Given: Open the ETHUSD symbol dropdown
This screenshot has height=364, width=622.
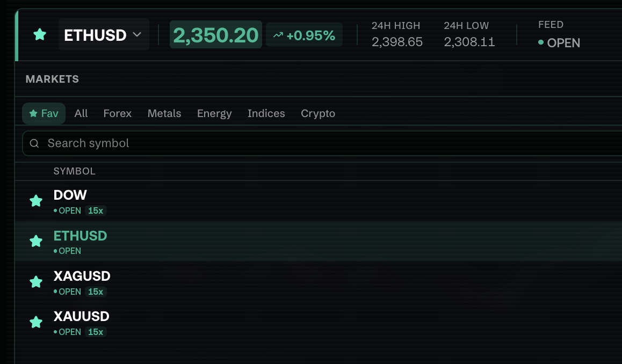Looking at the screenshot, I should (104, 34).
